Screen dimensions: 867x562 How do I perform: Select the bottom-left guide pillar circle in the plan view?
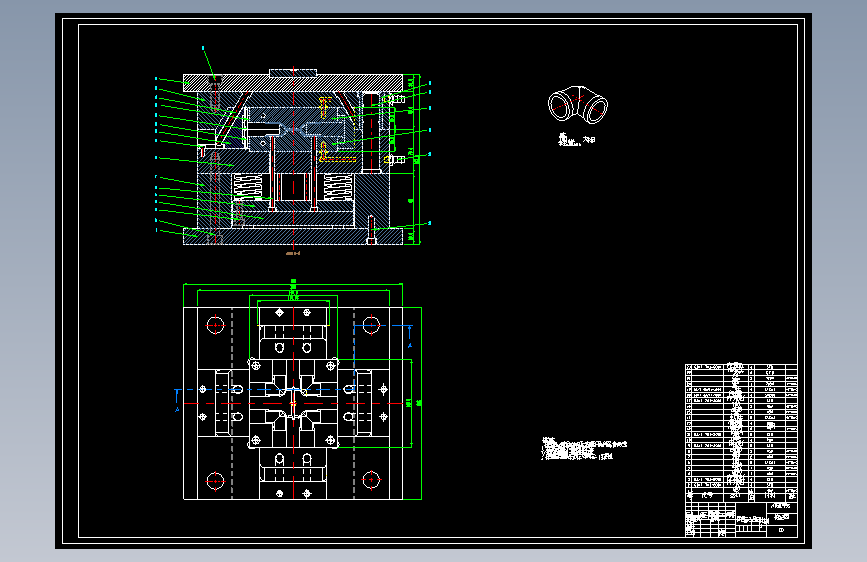pyautogui.click(x=215, y=481)
